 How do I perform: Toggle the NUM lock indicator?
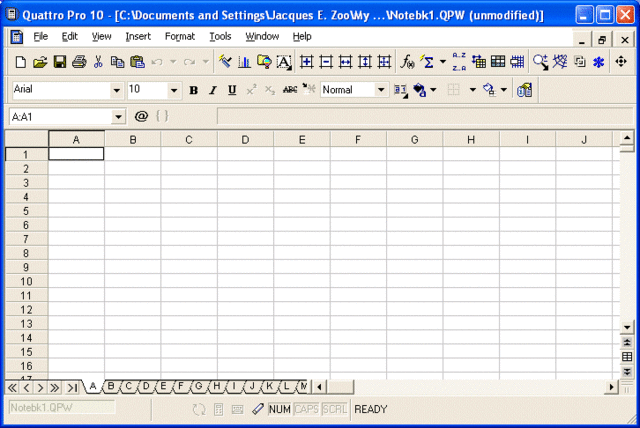click(280, 409)
